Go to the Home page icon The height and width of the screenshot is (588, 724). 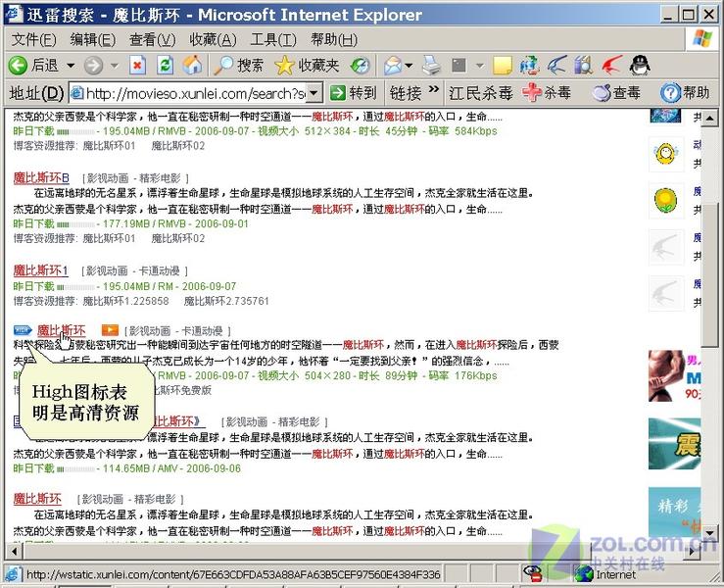[192, 65]
